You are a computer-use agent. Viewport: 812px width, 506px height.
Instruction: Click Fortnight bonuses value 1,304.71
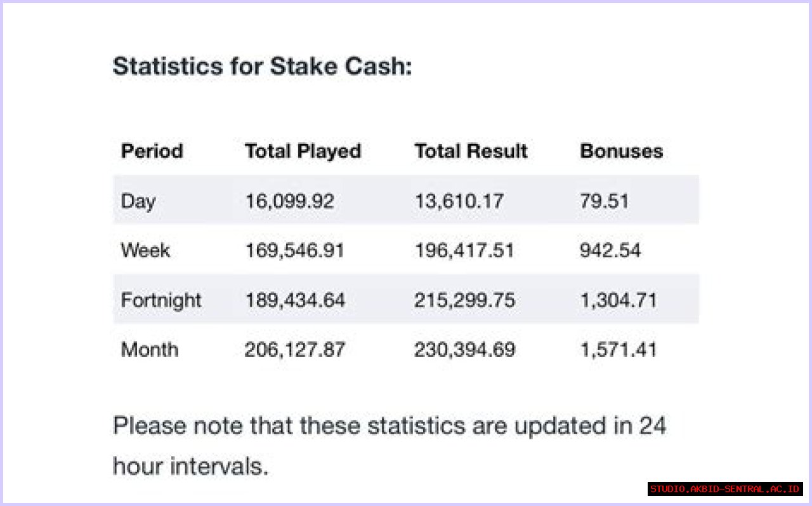pyautogui.click(x=619, y=300)
